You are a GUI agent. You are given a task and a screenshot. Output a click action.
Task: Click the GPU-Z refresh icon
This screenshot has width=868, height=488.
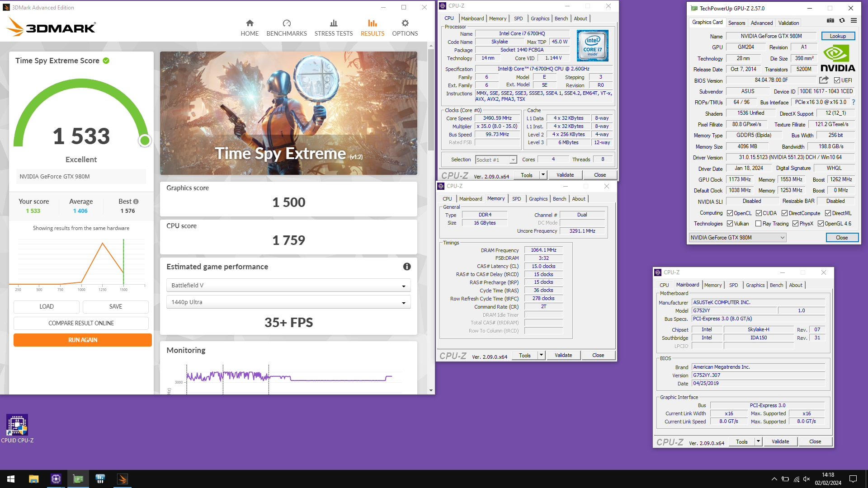[842, 20]
